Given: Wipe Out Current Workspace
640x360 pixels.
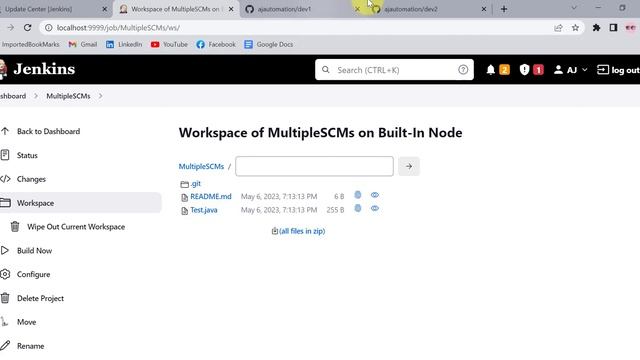Looking at the screenshot, I should (x=76, y=227).
